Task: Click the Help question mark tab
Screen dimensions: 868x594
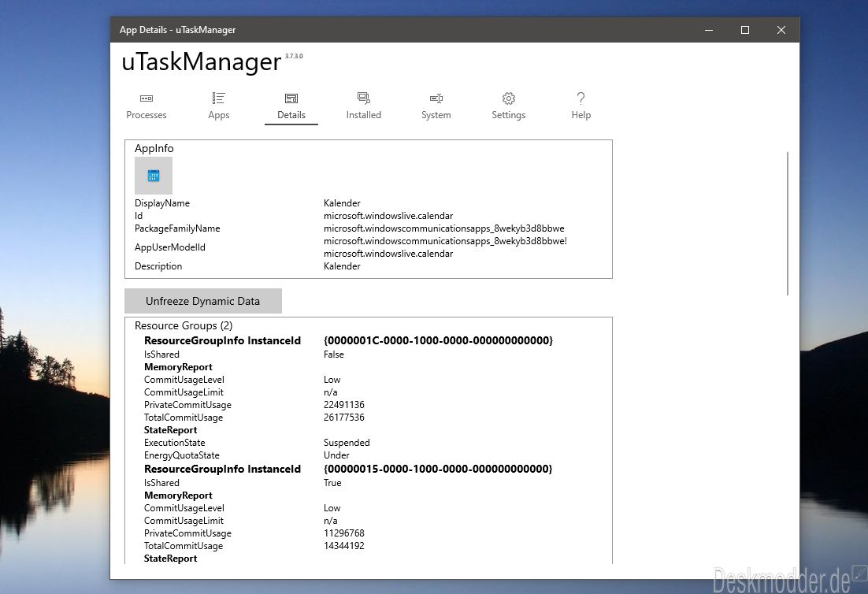Action: click(x=581, y=106)
